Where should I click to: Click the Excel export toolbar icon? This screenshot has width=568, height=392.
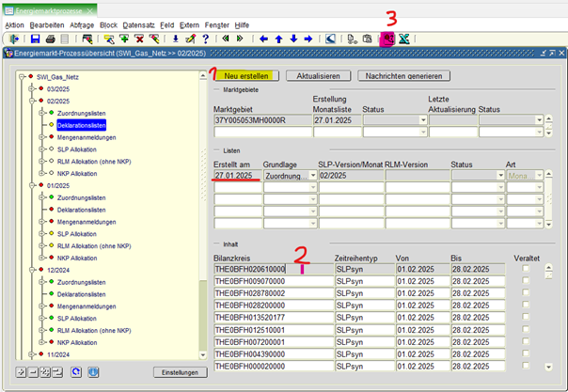pos(403,39)
